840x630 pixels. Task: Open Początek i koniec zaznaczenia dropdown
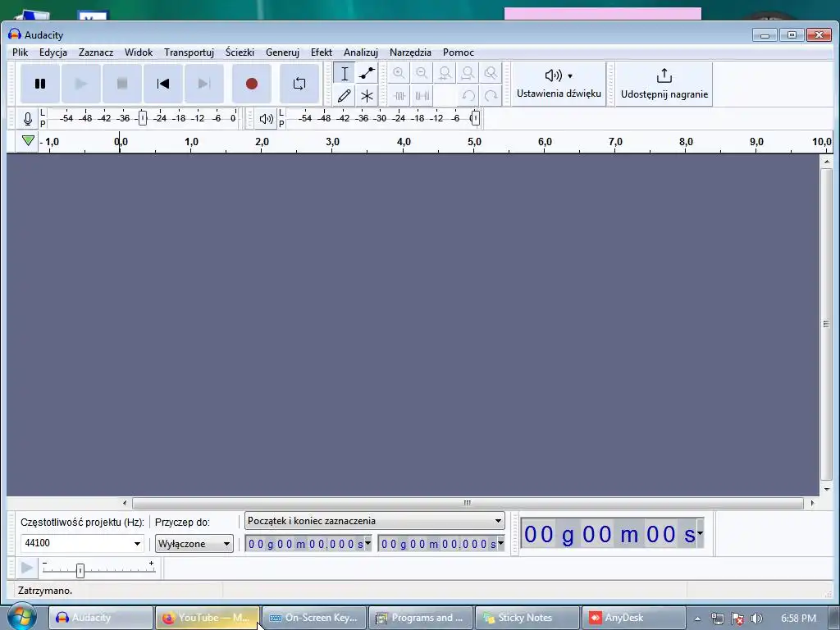click(x=374, y=521)
